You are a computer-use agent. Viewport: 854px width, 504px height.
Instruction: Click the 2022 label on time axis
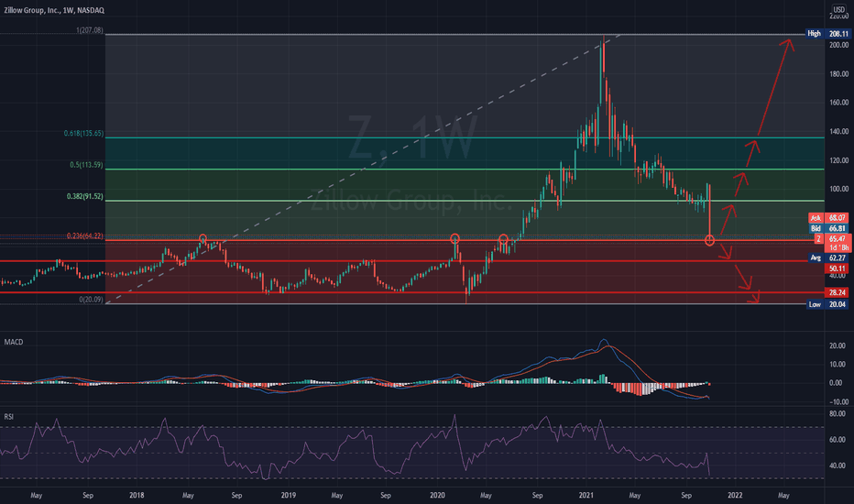pos(735,495)
